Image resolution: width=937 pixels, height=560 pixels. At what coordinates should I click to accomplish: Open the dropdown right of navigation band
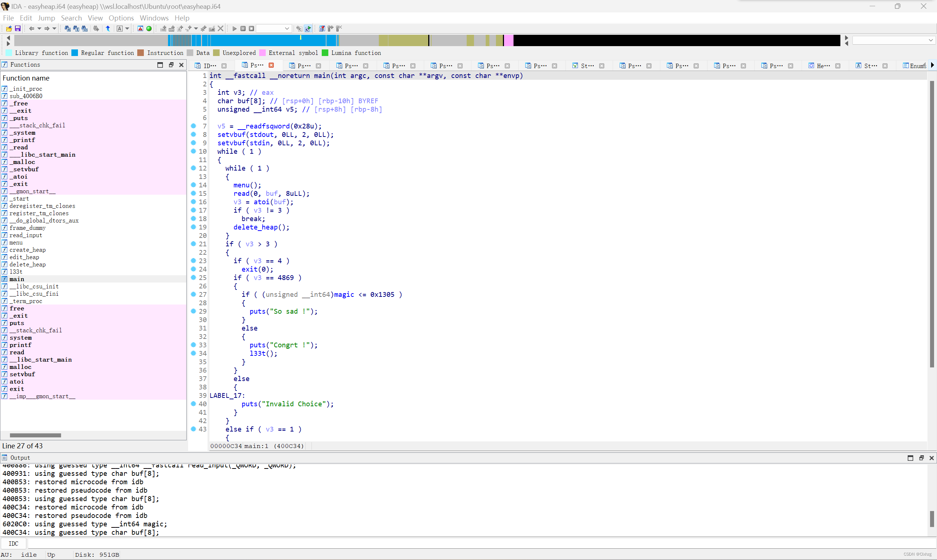point(930,40)
